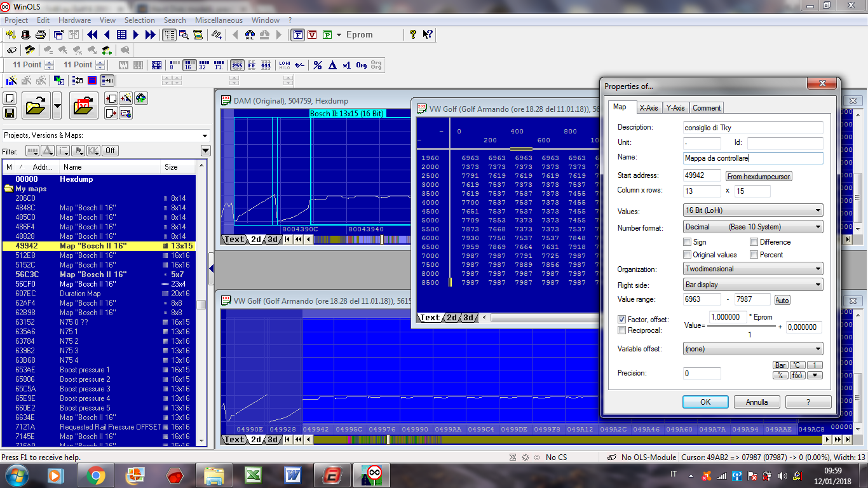Click the Annulla button
Viewport: 868px width, 488px height.
tap(757, 402)
